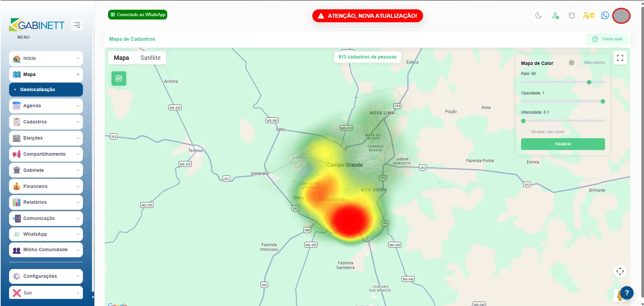Click the red X Sair icon

pyautogui.click(x=17, y=293)
